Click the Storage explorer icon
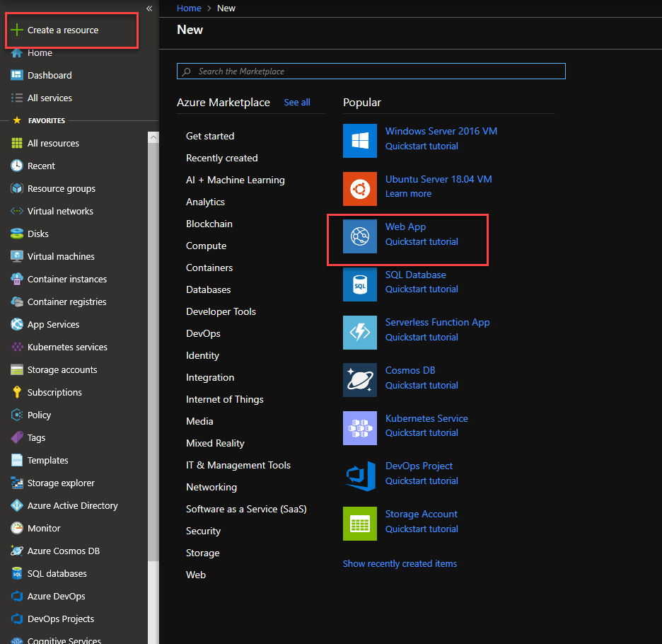The image size is (662, 644). (17, 483)
